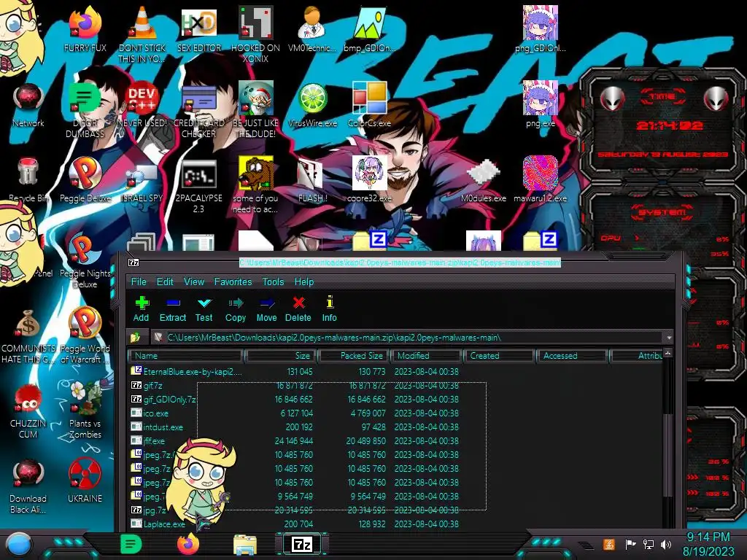Sort by the Created column header
747x560 pixels.
coord(499,356)
